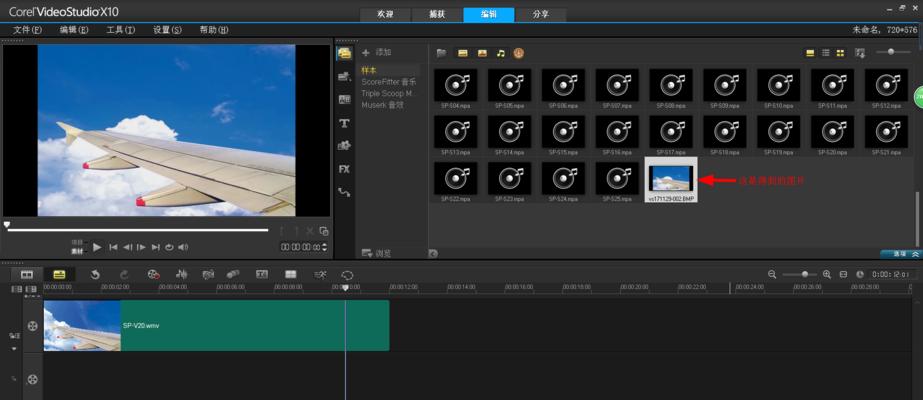The width and height of the screenshot is (923, 400).
Task: Open the Transitions panel icon
Action: pyautogui.click(x=344, y=99)
